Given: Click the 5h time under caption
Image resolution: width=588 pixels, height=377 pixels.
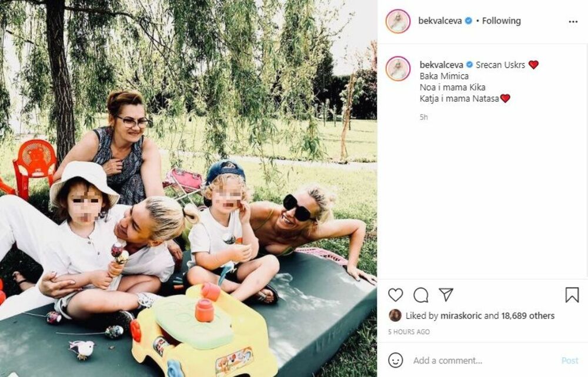Looking at the screenshot, I should click(423, 118).
